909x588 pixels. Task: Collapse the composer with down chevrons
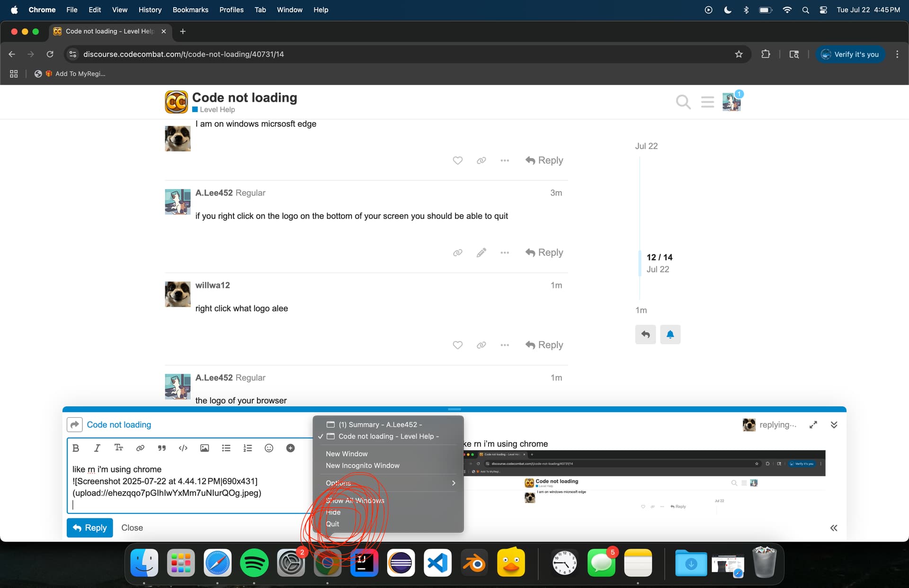834,425
